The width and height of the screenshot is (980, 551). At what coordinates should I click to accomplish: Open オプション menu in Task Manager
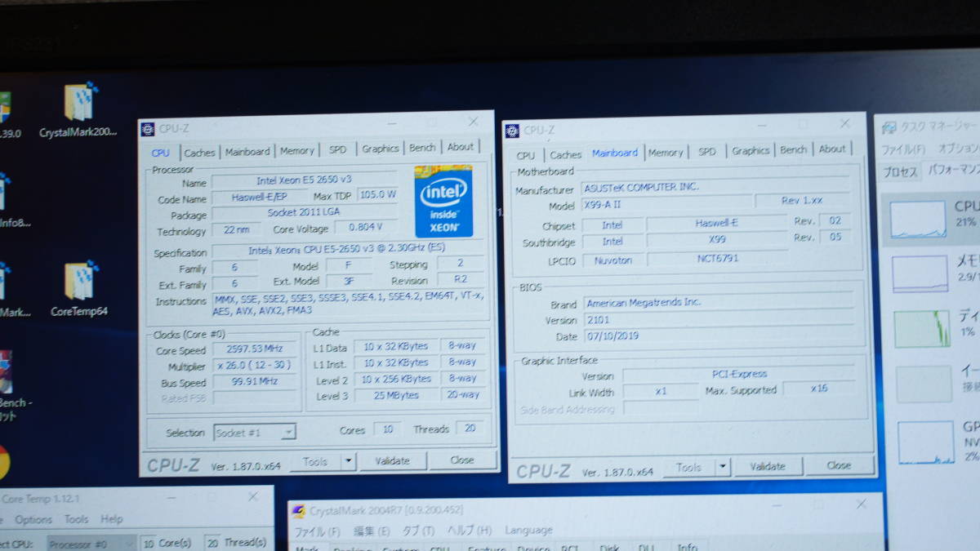click(x=958, y=149)
